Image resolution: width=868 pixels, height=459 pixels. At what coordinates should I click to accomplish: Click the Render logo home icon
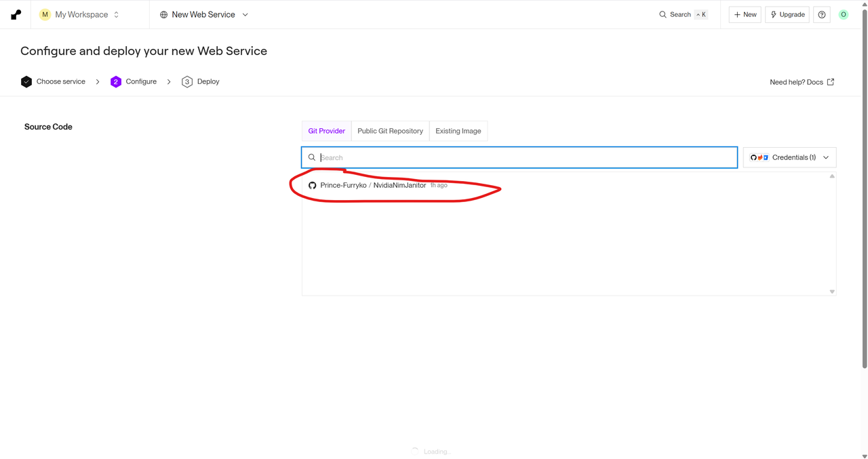point(16,14)
